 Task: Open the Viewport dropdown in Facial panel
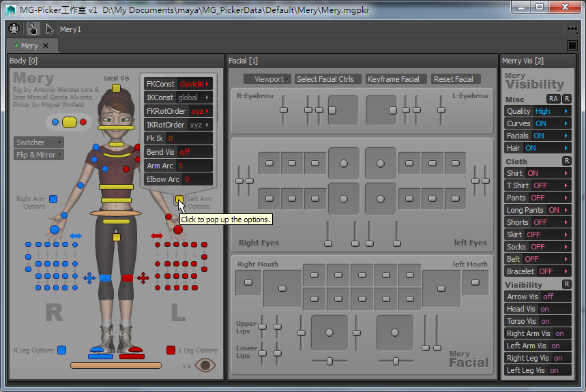tap(267, 79)
